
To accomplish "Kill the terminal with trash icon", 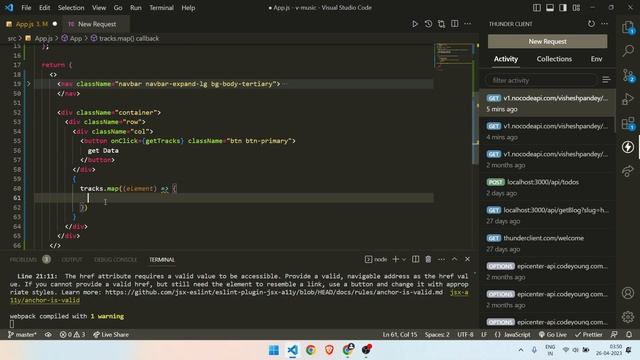I will click(428, 259).
